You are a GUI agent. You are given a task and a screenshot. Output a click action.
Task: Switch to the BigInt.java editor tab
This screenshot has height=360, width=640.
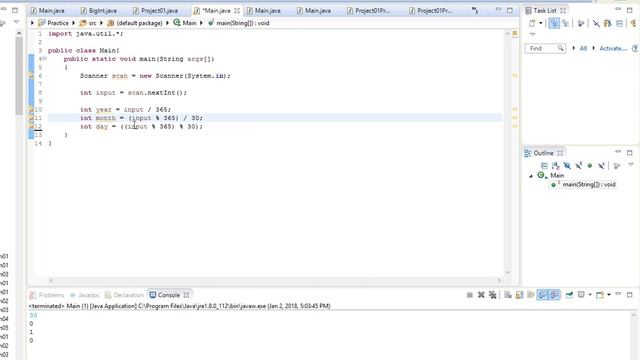102,11
